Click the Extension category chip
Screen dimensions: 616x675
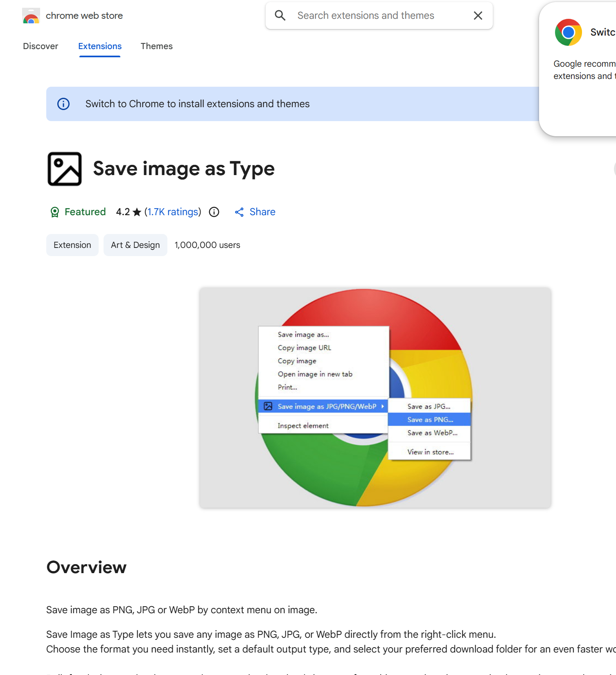[72, 245]
